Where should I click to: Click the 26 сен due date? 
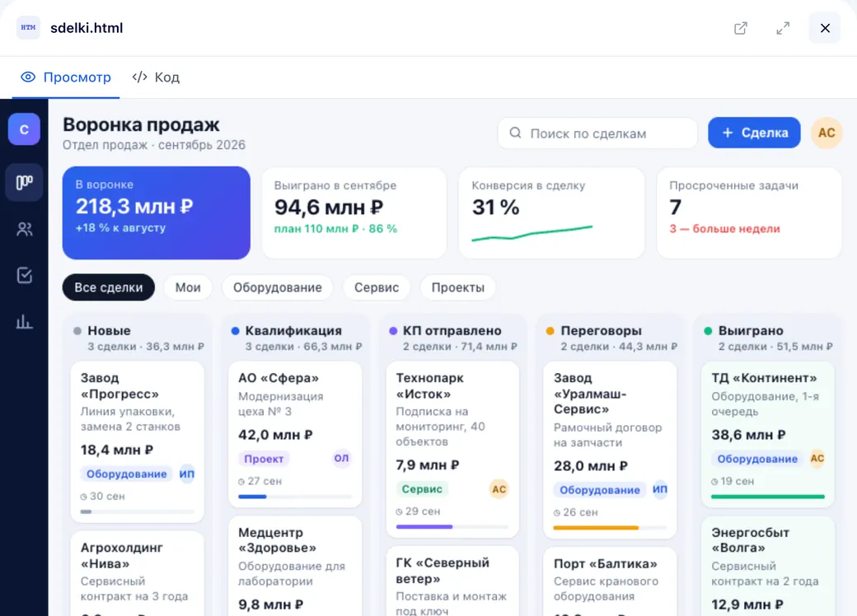click(576, 512)
